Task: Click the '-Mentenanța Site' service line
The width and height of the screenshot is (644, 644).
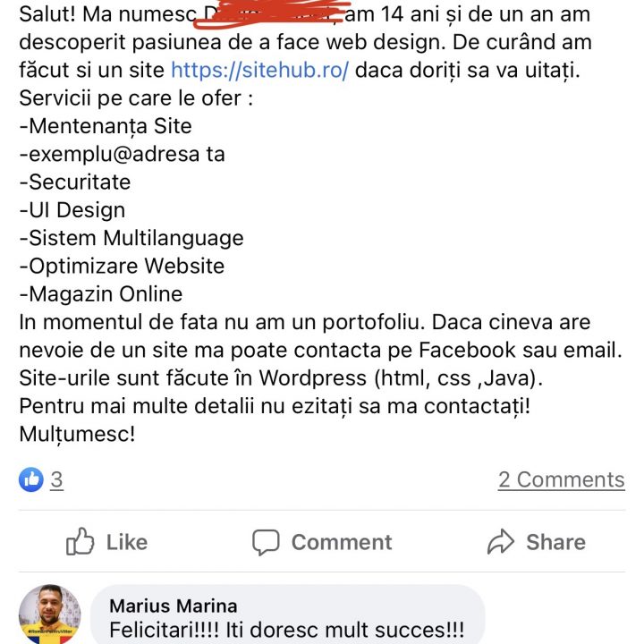Action: 105,126
